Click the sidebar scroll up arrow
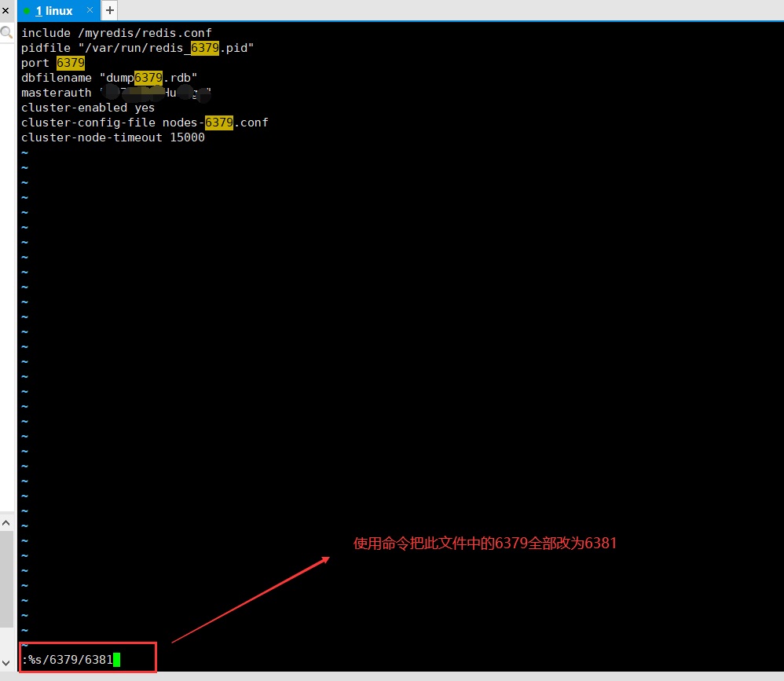This screenshot has height=681, width=784. (x=6, y=523)
